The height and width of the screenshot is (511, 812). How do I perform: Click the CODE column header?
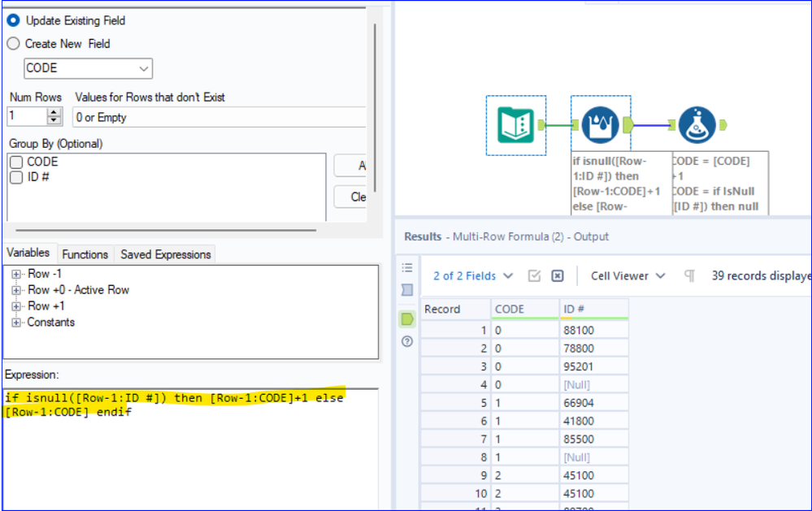tap(525, 309)
